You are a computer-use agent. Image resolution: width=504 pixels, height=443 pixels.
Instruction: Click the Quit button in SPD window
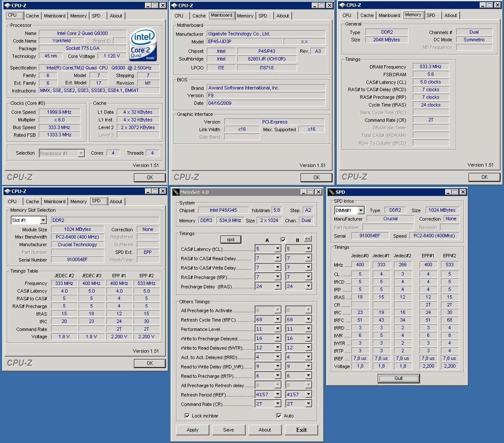click(399, 379)
